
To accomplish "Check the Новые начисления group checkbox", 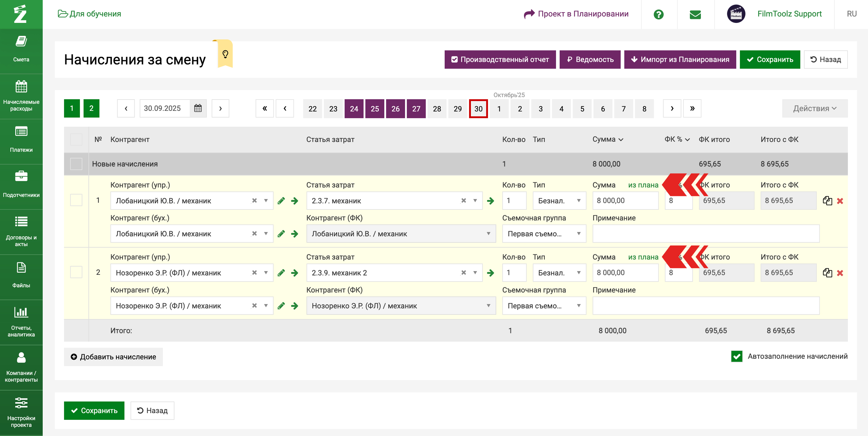I will 76,164.
